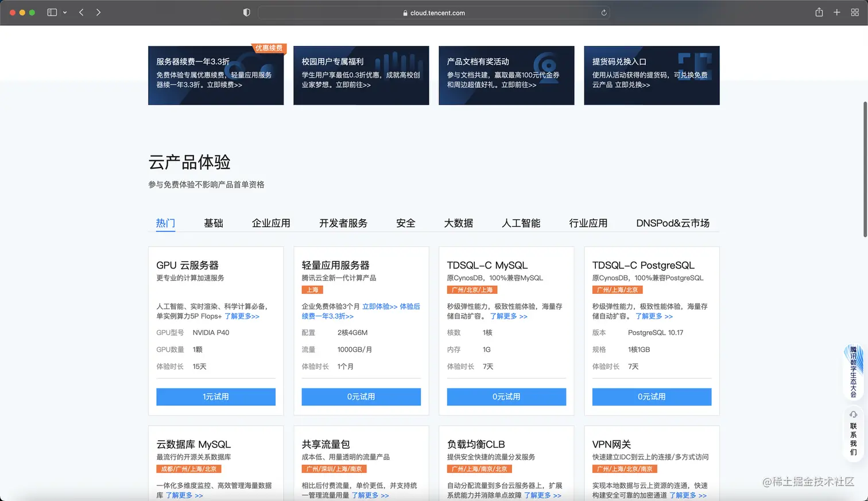Open the 腾讯数字生态大会 floating badge

point(852,372)
